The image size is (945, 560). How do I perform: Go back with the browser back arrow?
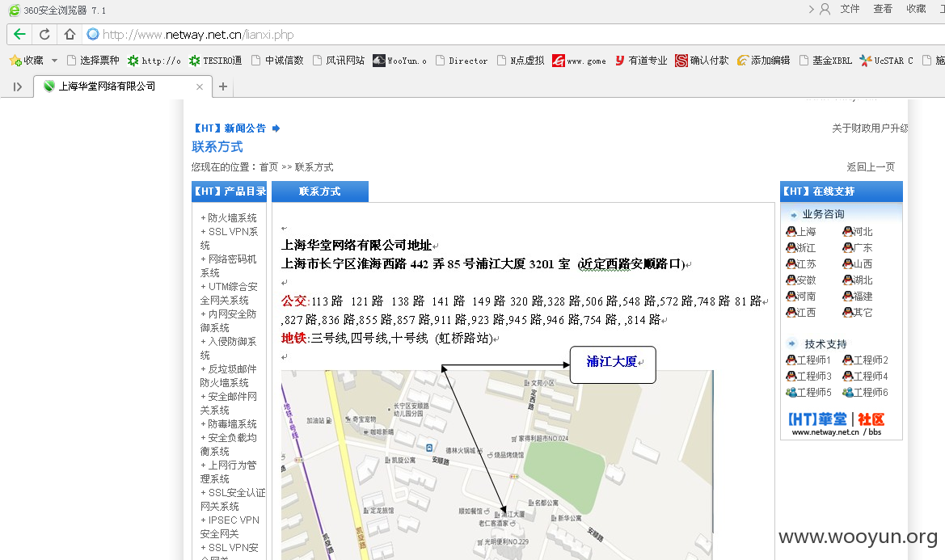(x=19, y=34)
